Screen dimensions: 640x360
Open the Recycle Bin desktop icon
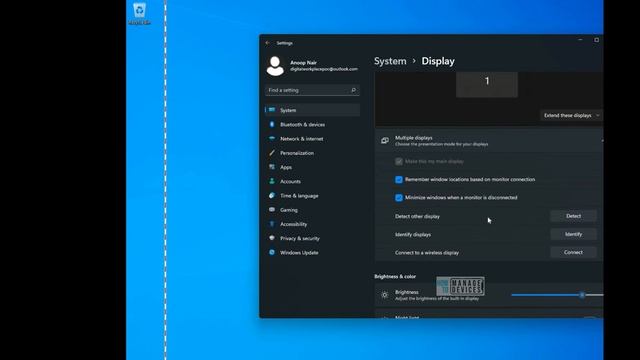139,13
